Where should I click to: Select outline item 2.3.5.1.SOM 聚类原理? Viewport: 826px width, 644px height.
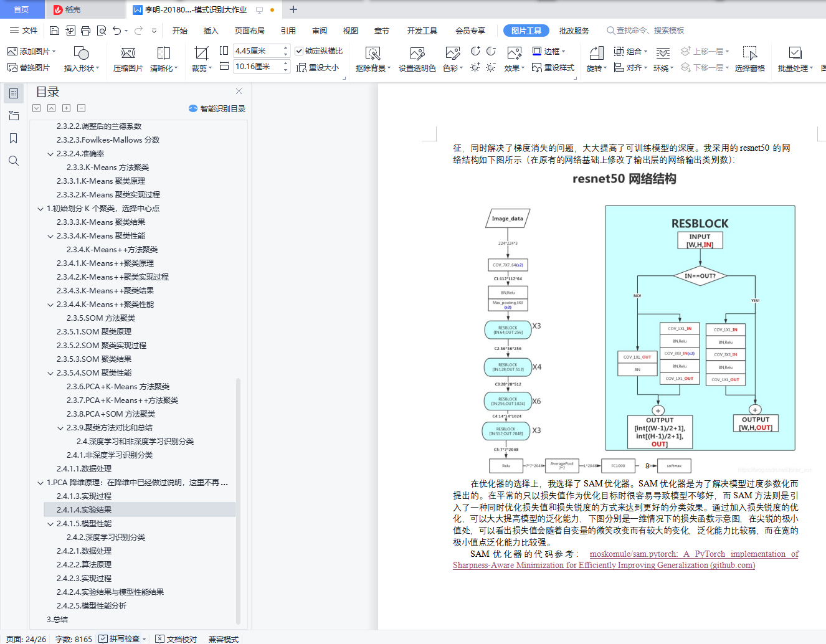94,332
